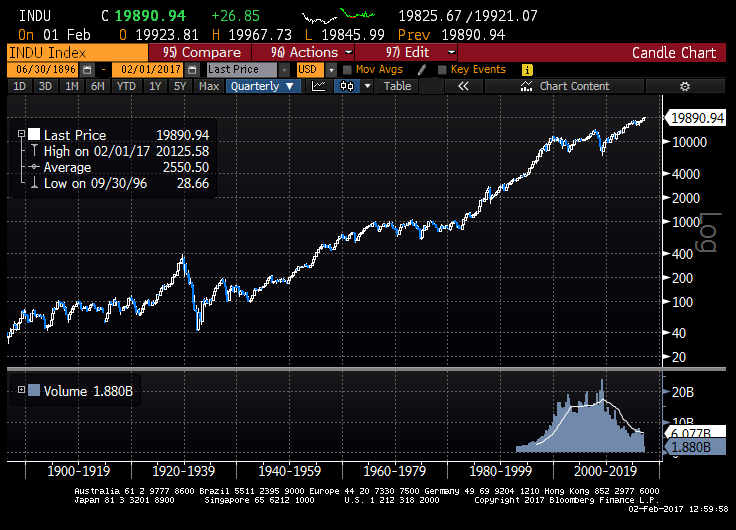736x530 pixels.
Task: Click the 10000 price axis label
Action: [689, 142]
